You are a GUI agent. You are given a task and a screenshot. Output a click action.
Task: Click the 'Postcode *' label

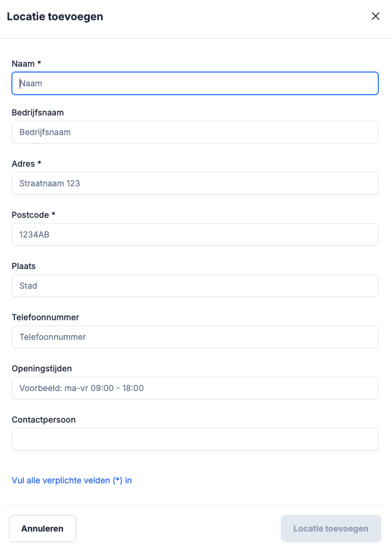pos(33,214)
